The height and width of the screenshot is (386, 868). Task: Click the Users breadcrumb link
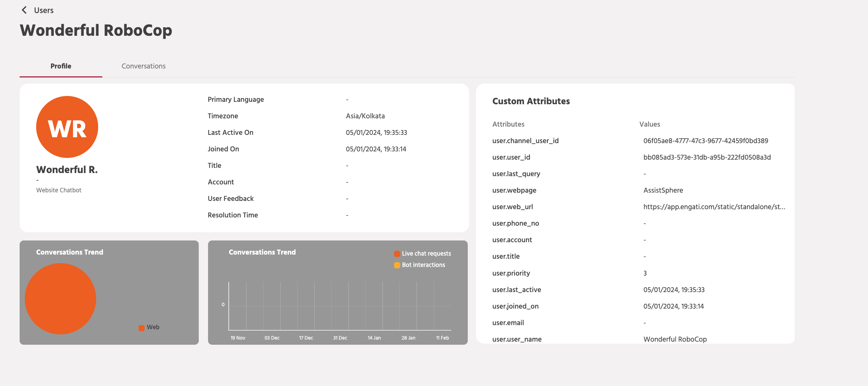tap(43, 10)
